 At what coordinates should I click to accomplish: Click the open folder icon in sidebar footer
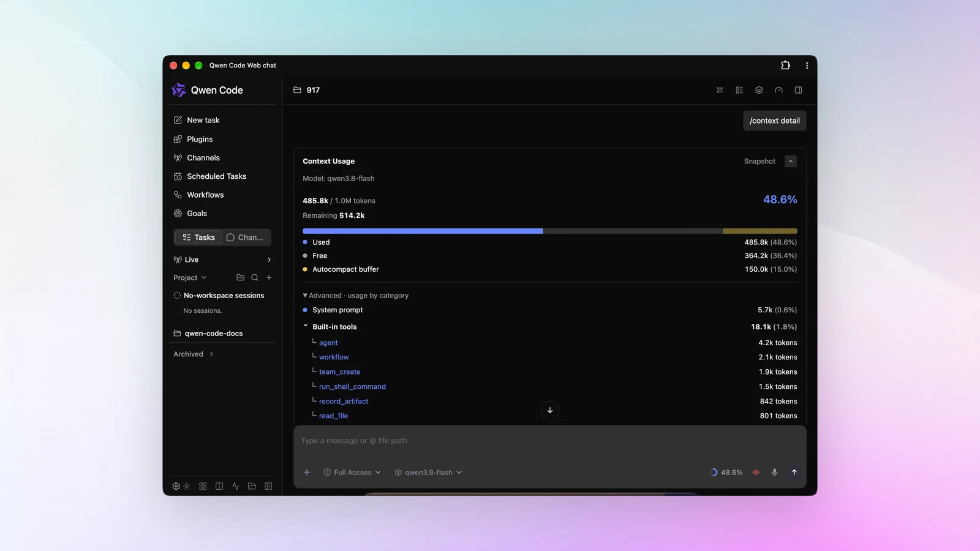(x=252, y=486)
